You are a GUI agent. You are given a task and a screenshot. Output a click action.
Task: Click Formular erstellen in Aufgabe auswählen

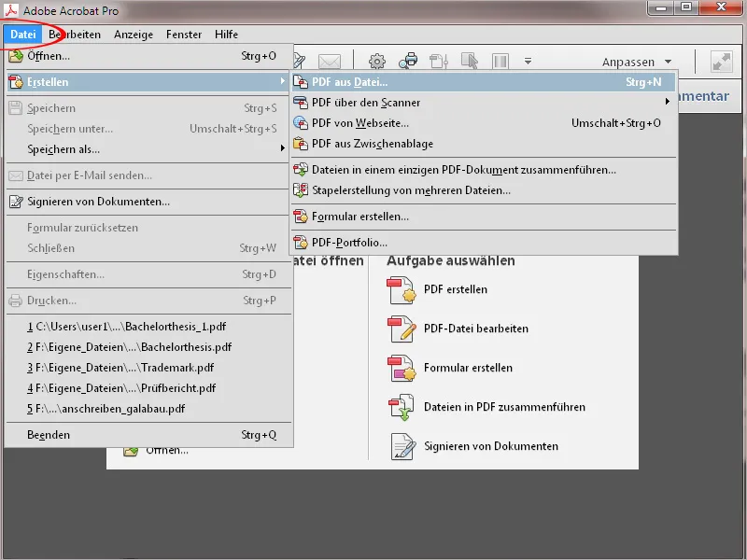[468, 368]
